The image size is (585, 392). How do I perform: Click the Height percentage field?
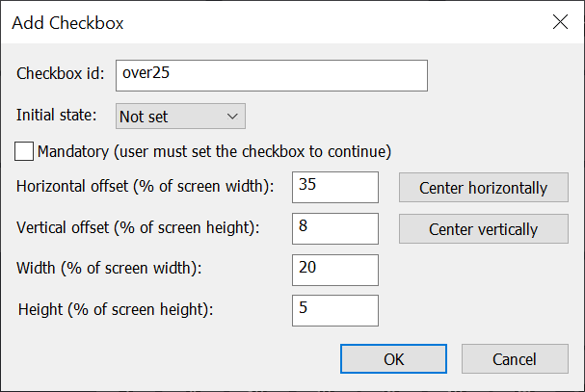(x=334, y=310)
